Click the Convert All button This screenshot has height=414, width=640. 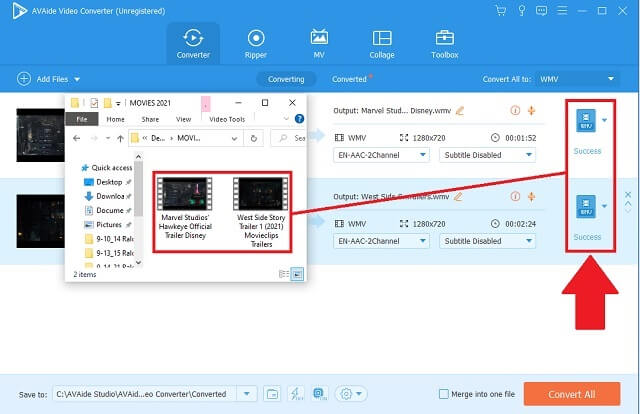[572, 394]
